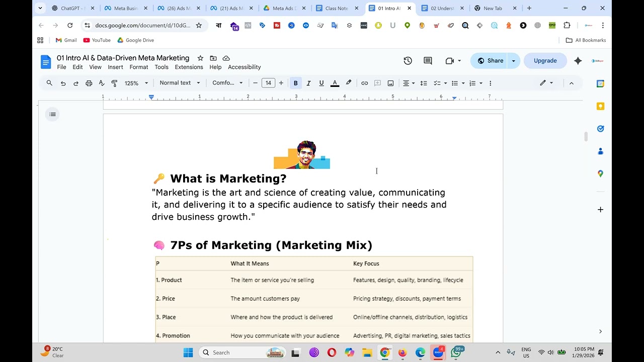Click the font size 14 field

coord(268,83)
